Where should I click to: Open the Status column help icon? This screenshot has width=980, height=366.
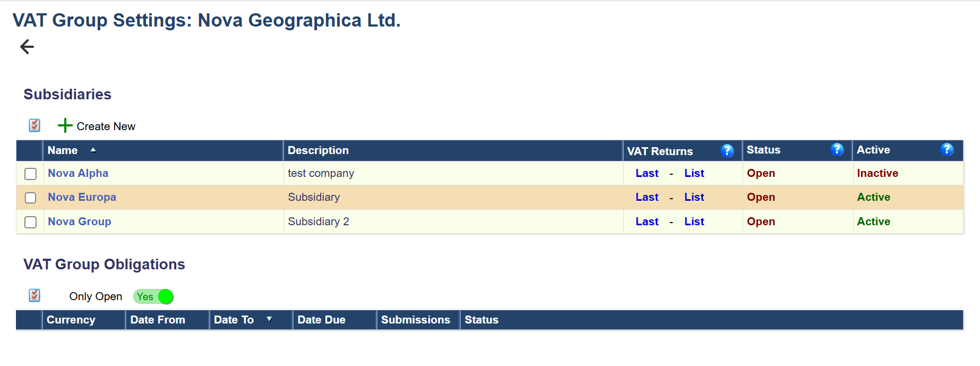(837, 150)
